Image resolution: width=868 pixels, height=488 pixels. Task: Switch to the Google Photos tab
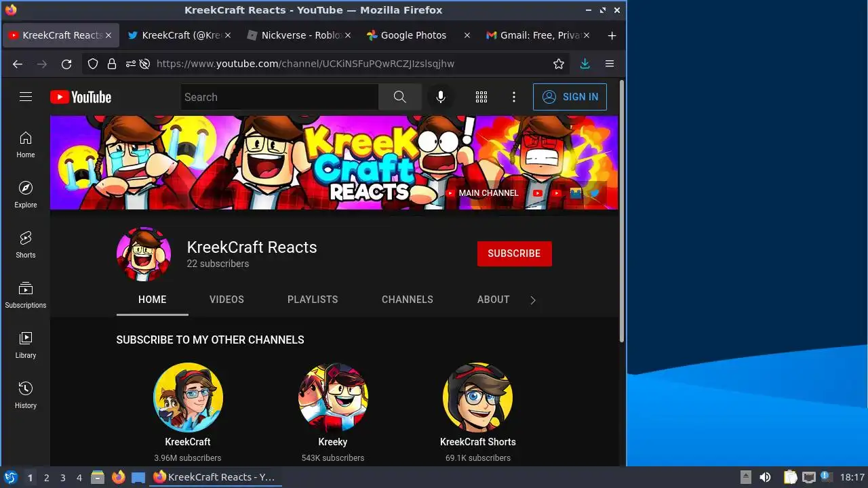click(x=418, y=35)
